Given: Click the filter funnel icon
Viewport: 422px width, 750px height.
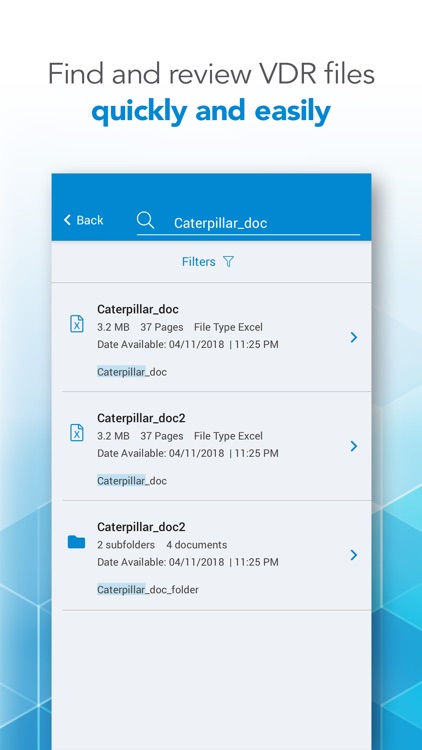Looking at the screenshot, I should (x=229, y=262).
